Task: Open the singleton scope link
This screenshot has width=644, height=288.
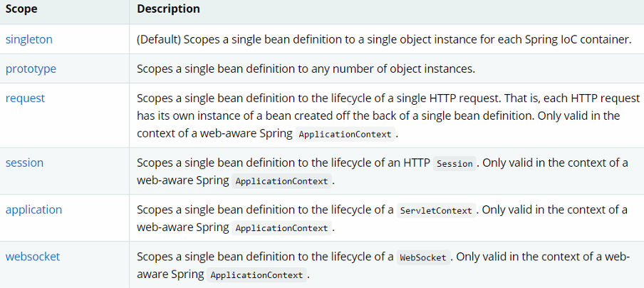Action: (29, 39)
